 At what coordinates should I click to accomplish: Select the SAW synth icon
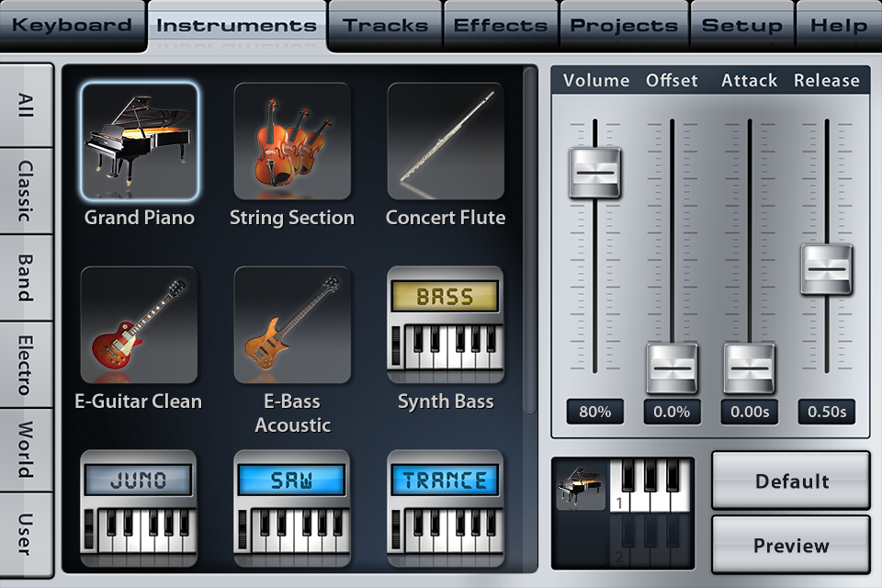(x=292, y=509)
